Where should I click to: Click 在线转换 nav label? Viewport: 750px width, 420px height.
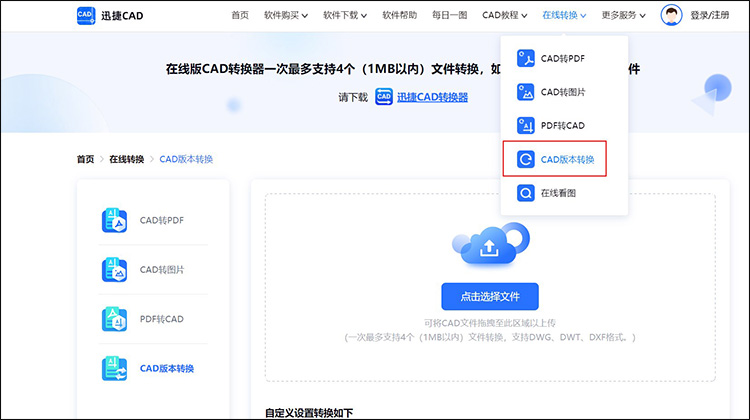(x=560, y=15)
